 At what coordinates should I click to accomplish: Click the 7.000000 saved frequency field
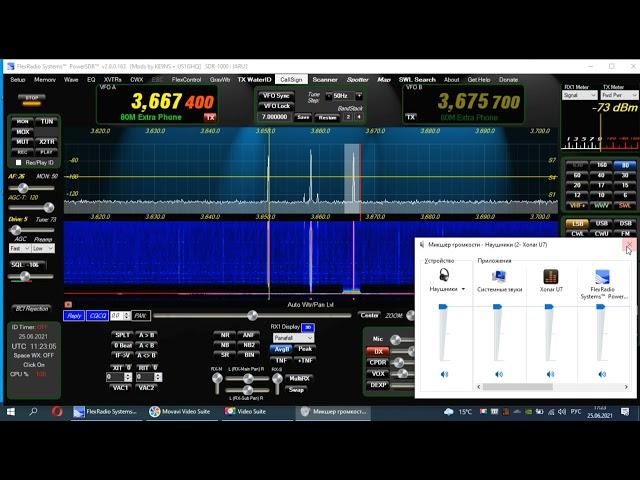[274, 117]
